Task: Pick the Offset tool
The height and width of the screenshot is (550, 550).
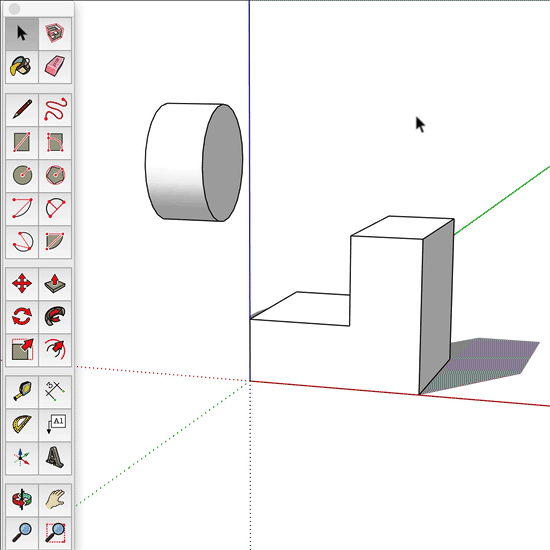Action: pyautogui.click(x=55, y=350)
